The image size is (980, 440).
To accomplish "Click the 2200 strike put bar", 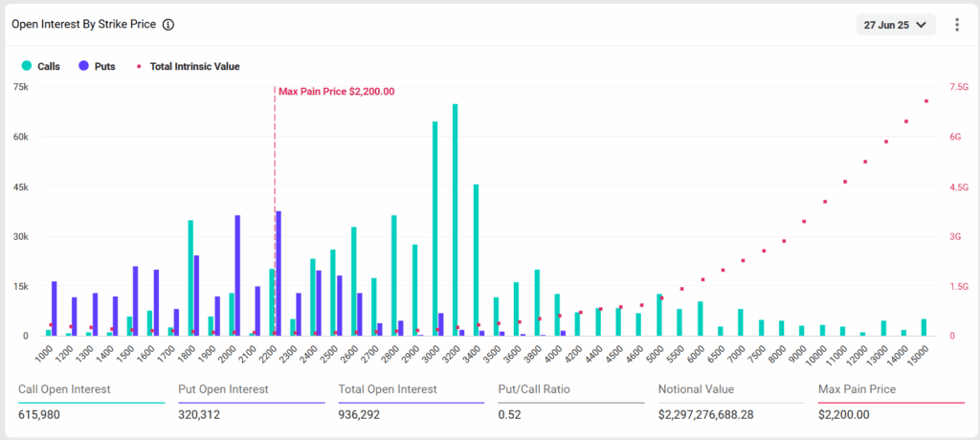I will [x=278, y=274].
